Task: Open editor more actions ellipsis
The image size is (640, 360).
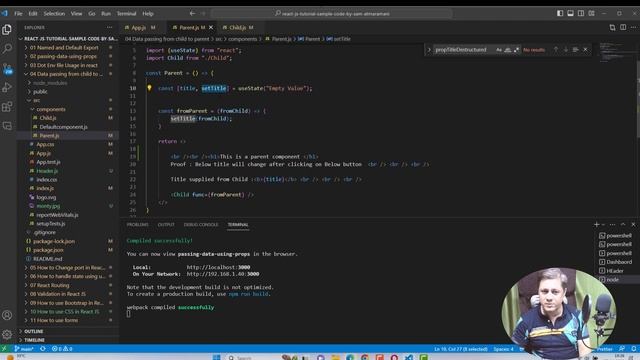Action: [633, 27]
